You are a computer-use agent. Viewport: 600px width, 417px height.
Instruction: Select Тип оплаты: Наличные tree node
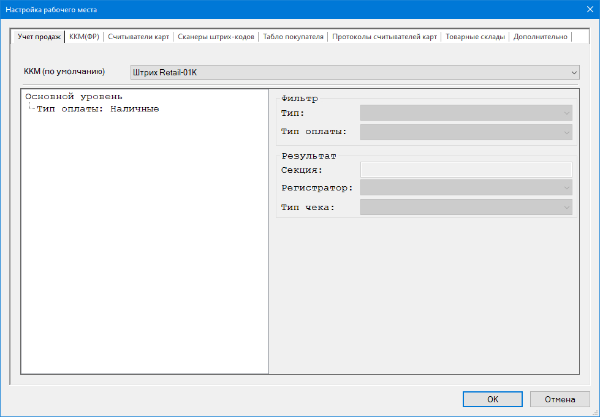pyautogui.click(x=97, y=109)
